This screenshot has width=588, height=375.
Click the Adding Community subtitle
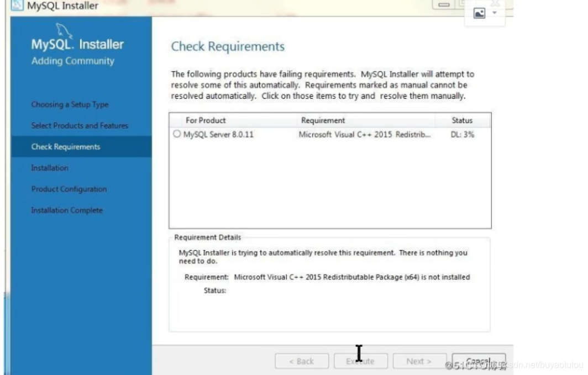(x=73, y=61)
